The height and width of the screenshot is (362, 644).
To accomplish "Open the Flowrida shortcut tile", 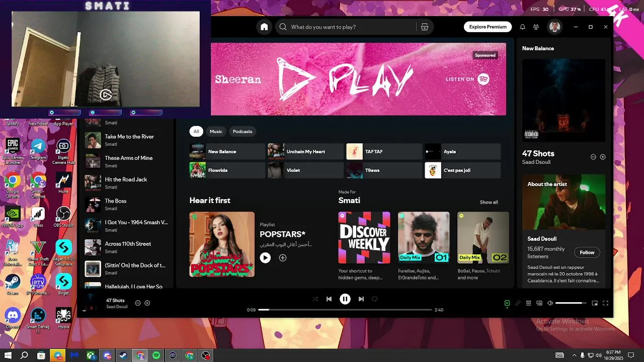I will tap(227, 170).
